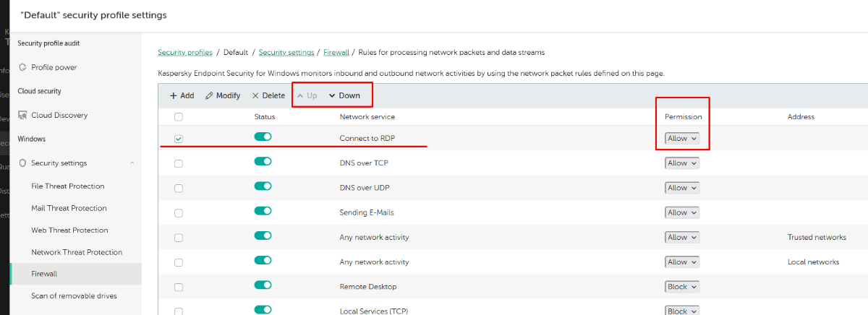The width and height of the screenshot is (868, 315).
Task: Move rule down with Down arrow
Action: coord(344,95)
